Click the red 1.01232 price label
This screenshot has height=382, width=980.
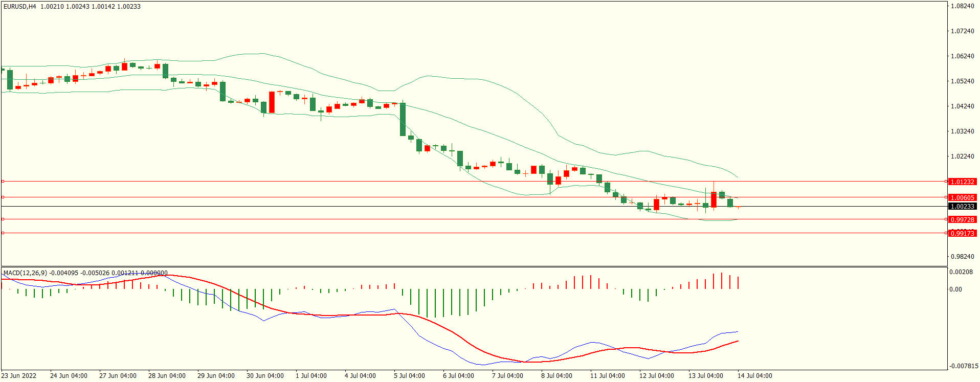(962, 182)
